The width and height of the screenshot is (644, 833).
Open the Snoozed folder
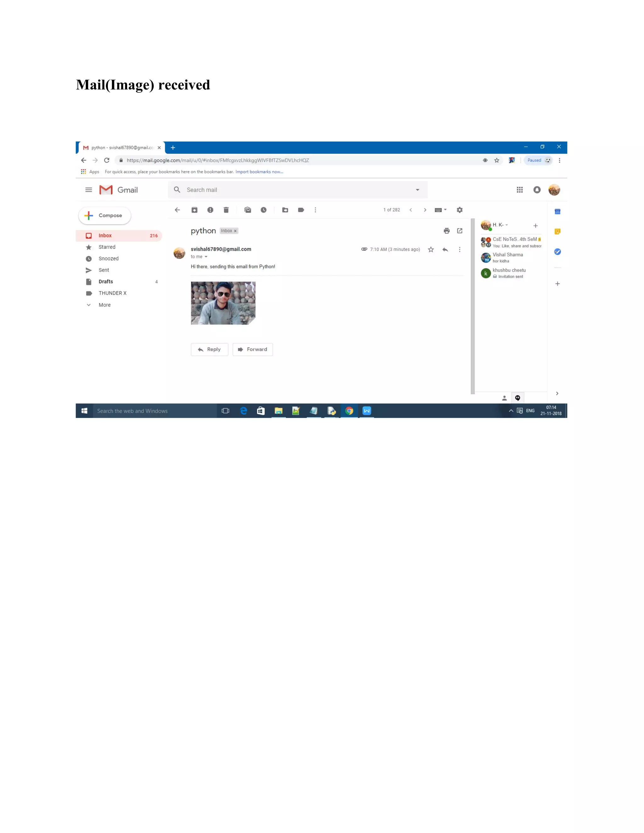(119, 259)
